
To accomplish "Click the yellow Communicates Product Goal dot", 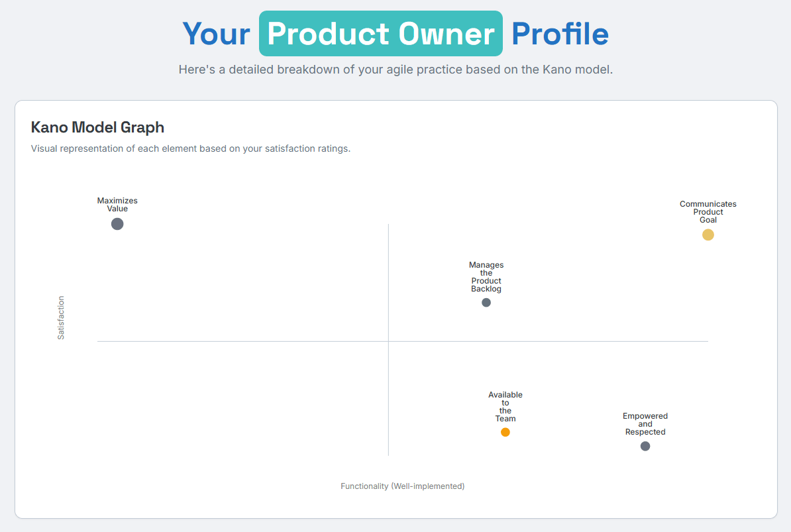I will pyautogui.click(x=708, y=235).
